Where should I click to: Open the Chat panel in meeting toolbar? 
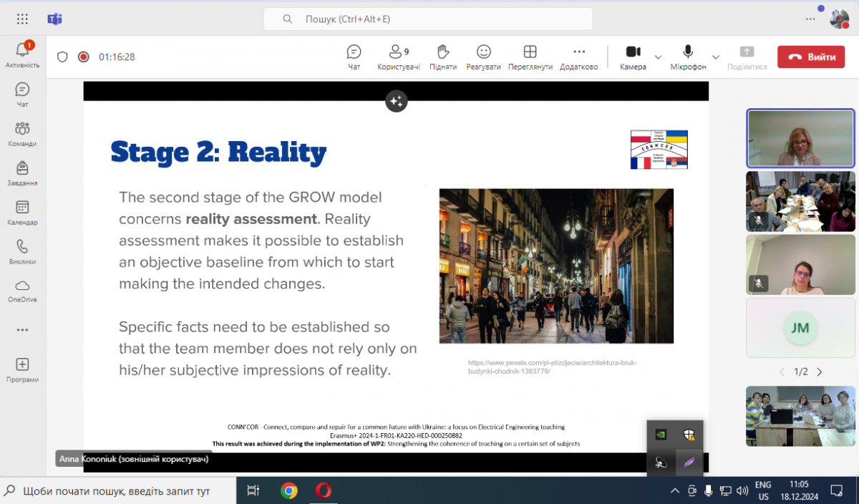(354, 57)
